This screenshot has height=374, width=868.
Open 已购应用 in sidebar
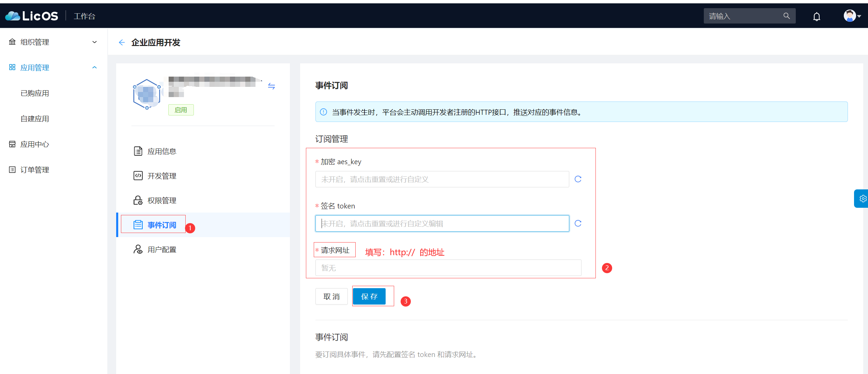pyautogui.click(x=35, y=93)
